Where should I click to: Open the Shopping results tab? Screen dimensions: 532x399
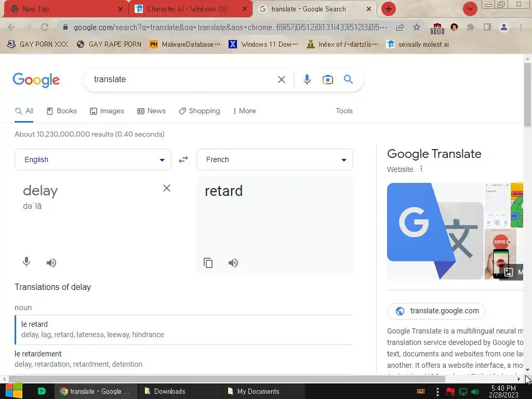[x=199, y=111]
